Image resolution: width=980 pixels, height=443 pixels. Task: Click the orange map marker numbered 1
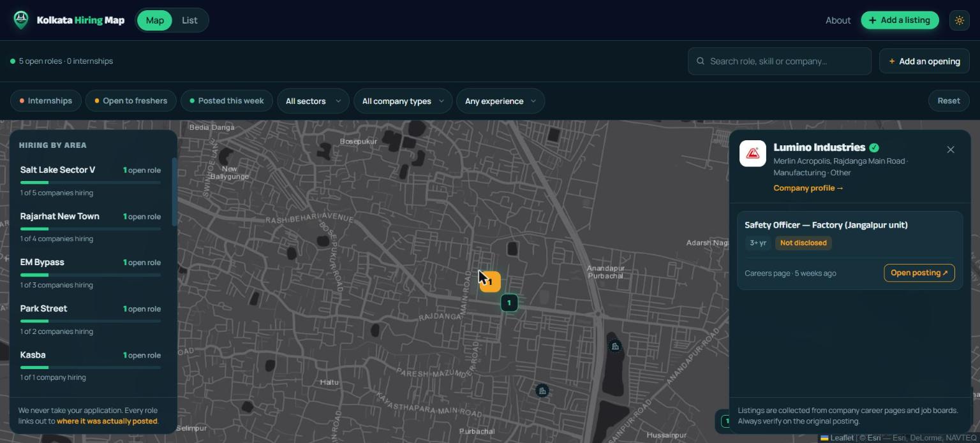pos(490,282)
